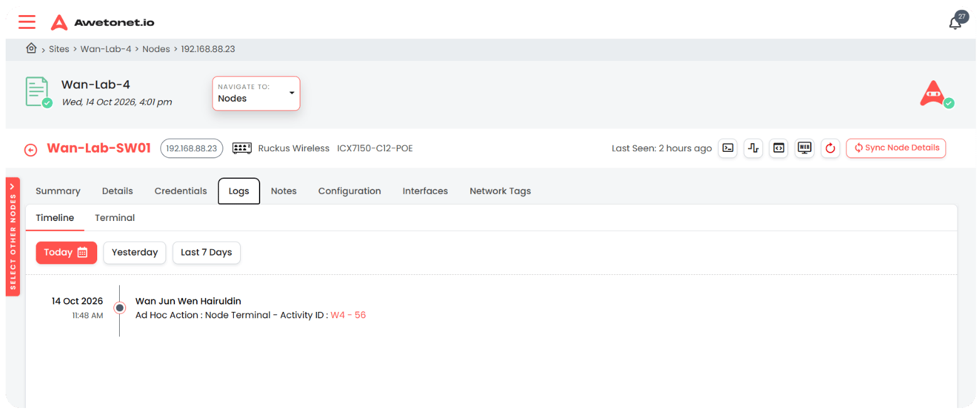
Task: Select the Yesterday date filter
Action: (135, 252)
